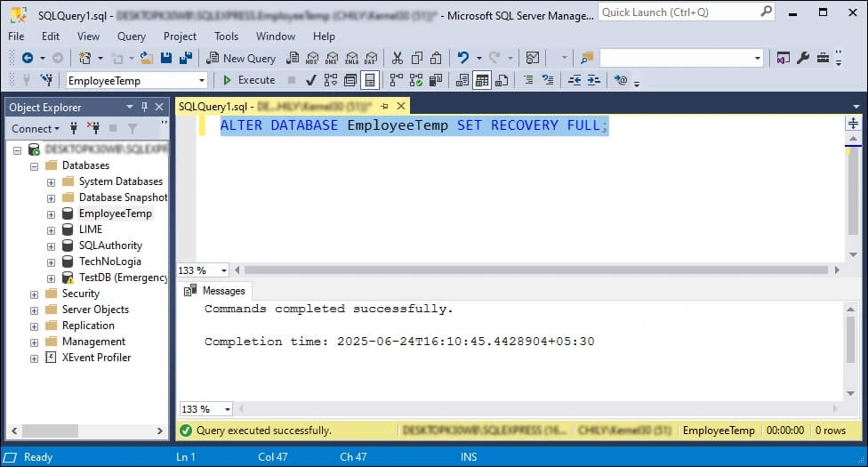This screenshot has width=868, height=467.
Task: Select the Messages tab
Action: (215, 290)
